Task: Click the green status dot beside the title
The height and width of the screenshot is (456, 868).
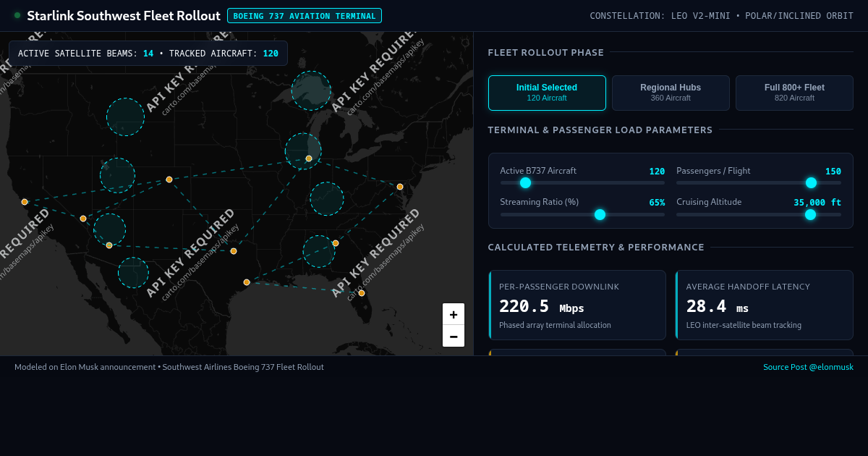Action: tap(17, 15)
